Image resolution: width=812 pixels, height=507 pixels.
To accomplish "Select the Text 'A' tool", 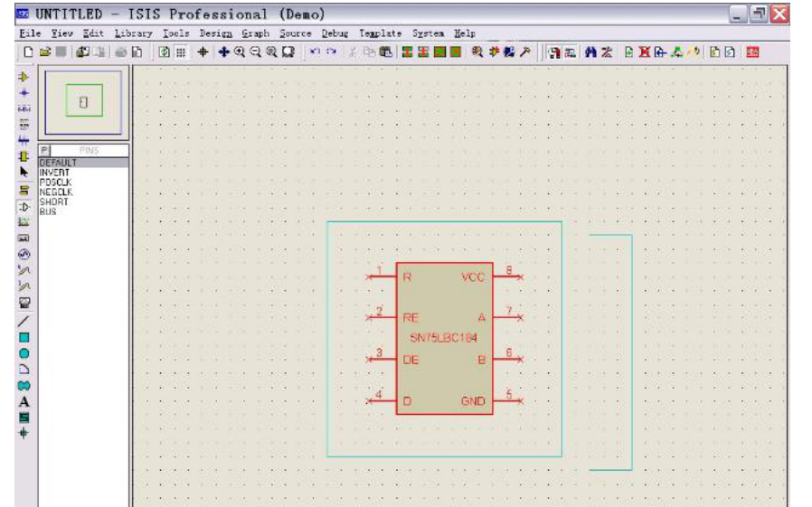I will [24, 401].
